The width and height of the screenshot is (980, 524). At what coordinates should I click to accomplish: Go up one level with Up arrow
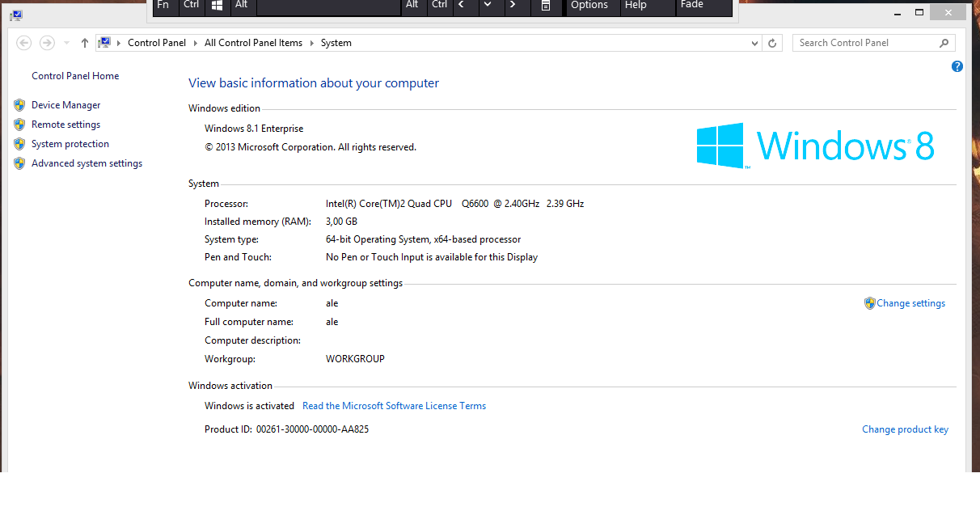pyautogui.click(x=85, y=43)
